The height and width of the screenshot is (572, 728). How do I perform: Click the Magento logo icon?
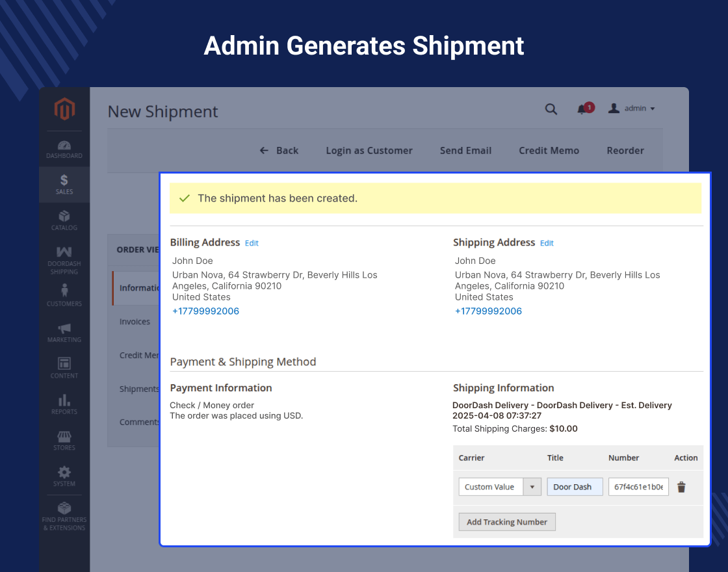pyautogui.click(x=64, y=109)
